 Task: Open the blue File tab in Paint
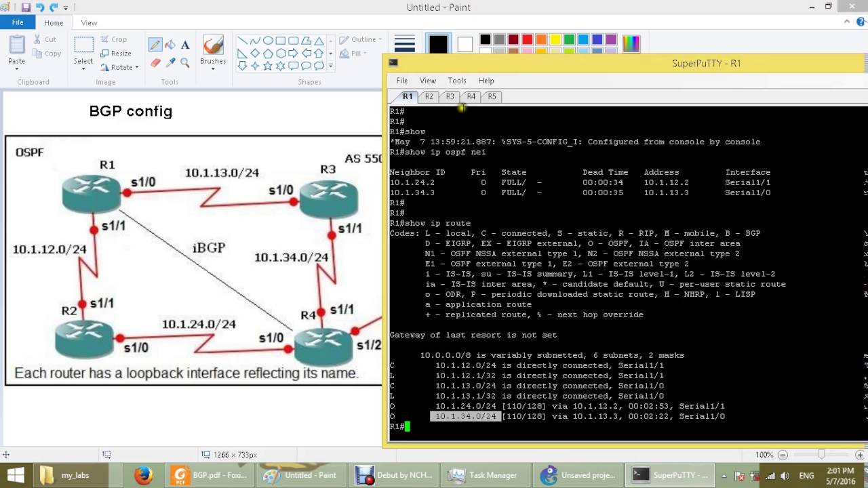[x=18, y=22]
